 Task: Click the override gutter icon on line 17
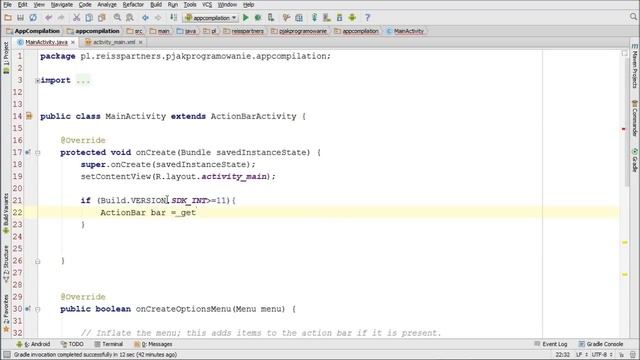point(28,152)
